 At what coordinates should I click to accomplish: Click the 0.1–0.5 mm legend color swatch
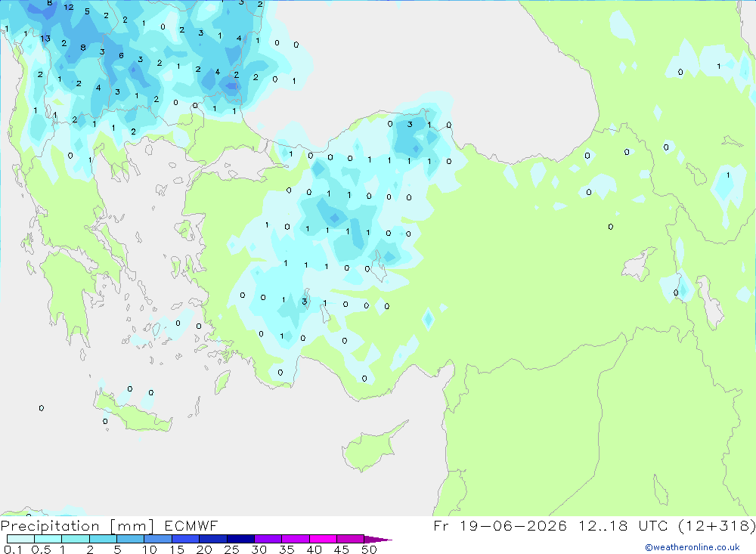click(x=20, y=539)
